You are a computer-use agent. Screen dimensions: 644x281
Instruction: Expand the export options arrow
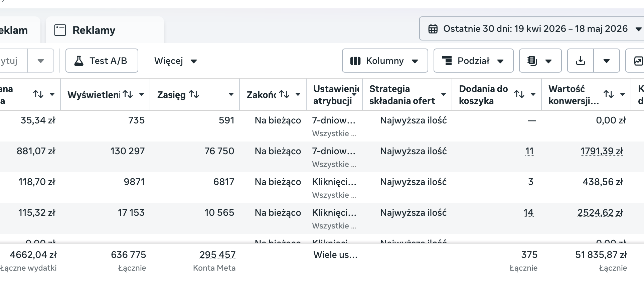point(607,61)
